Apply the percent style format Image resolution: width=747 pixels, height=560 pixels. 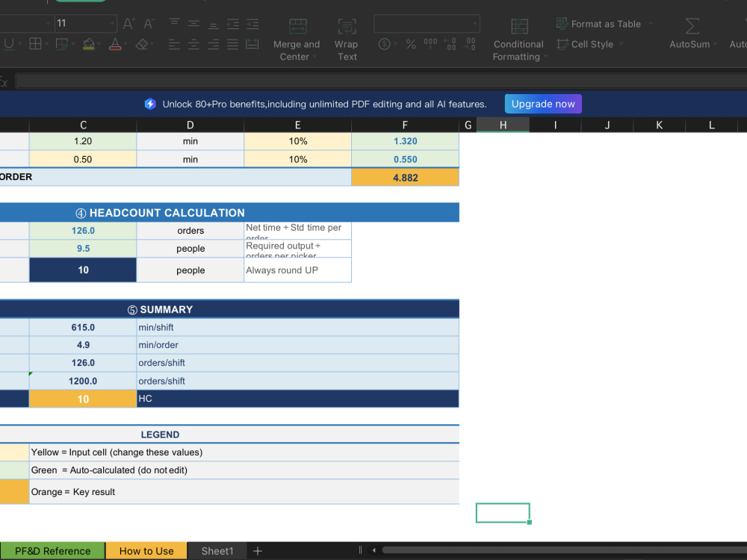point(411,44)
